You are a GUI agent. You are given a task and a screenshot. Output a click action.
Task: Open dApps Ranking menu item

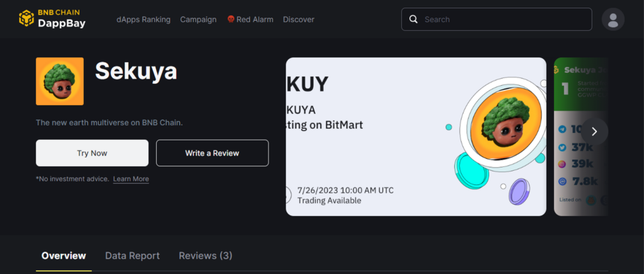pyautogui.click(x=143, y=20)
